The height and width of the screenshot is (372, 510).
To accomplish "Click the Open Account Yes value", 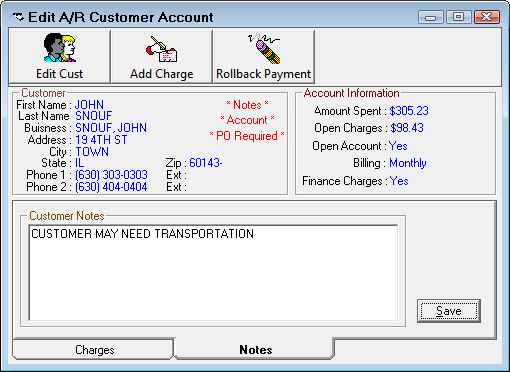I will click(398, 146).
